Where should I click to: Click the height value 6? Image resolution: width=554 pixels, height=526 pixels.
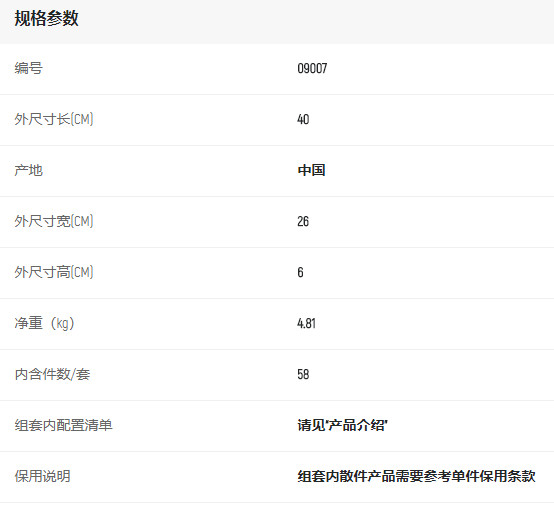[300, 272]
